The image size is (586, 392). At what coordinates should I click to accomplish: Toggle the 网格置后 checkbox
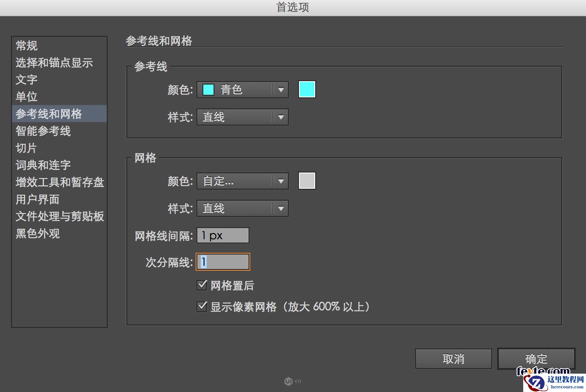click(x=202, y=285)
